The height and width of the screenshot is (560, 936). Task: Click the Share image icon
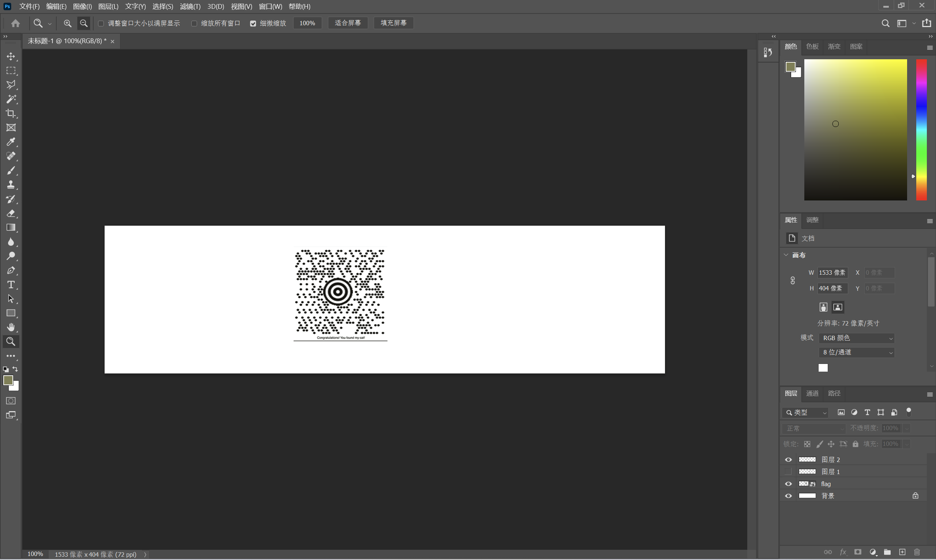click(x=926, y=23)
